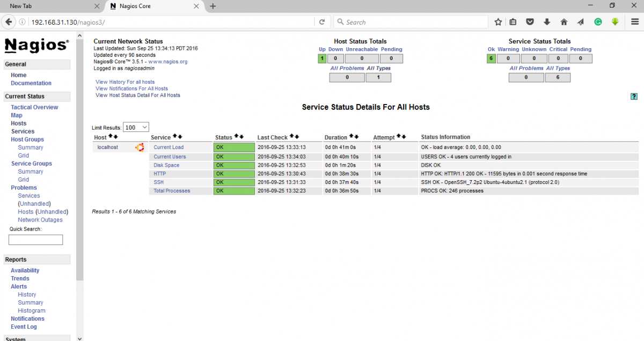Click host Up count 1 box

[x=322, y=59]
